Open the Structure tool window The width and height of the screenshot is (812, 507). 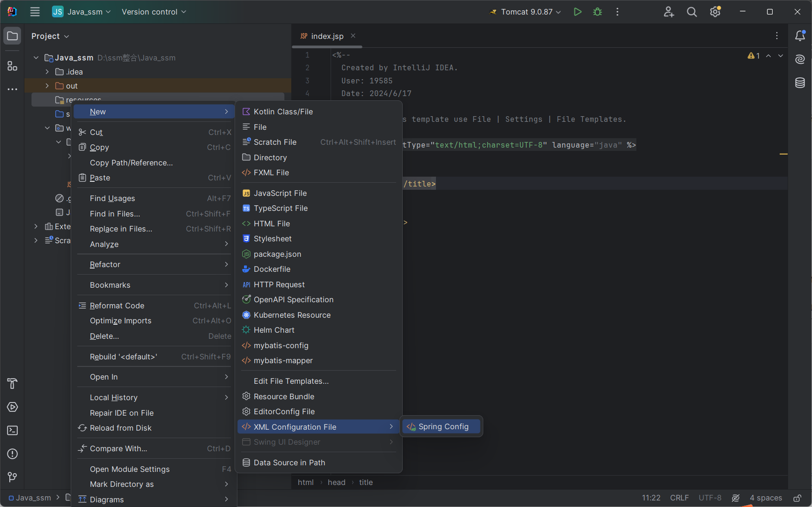click(x=13, y=66)
